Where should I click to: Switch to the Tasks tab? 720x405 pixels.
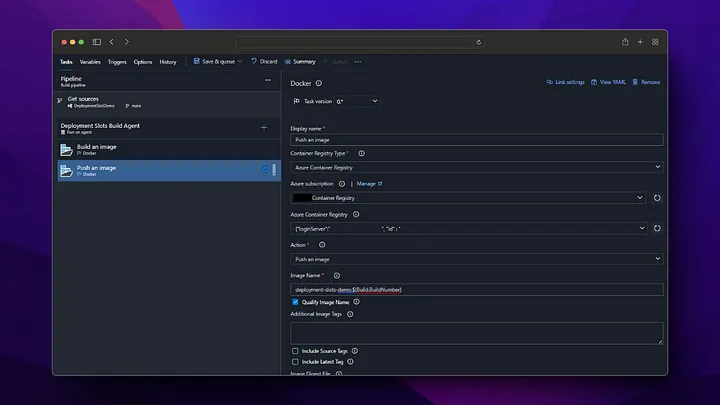point(66,62)
